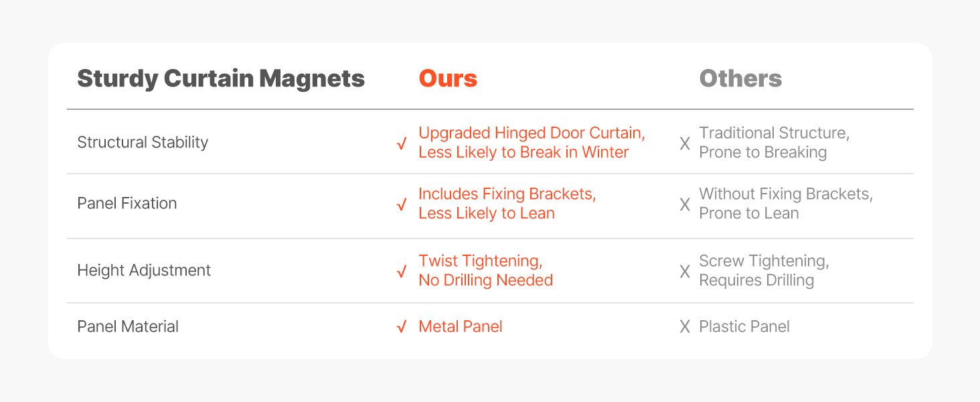The image size is (980, 402).
Task: Click the checkmark beside Upgraded Hinged Door Curtain
Action: coord(402,143)
